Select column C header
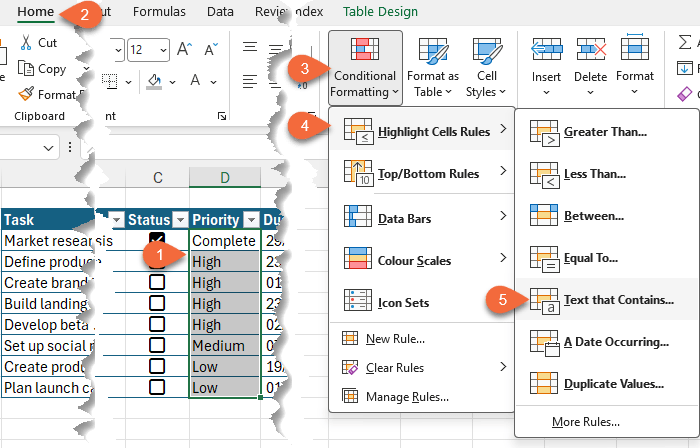The width and height of the screenshot is (700, 448). 158,177
